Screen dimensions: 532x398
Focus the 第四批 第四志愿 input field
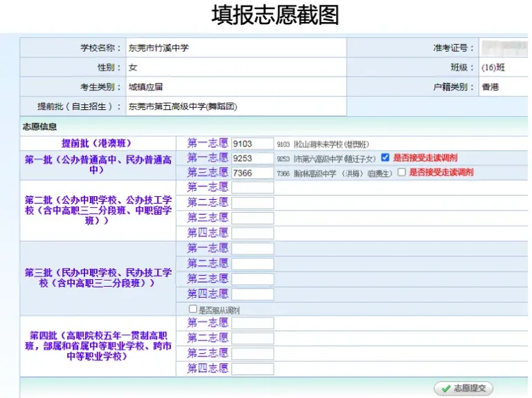pos(253,369)
